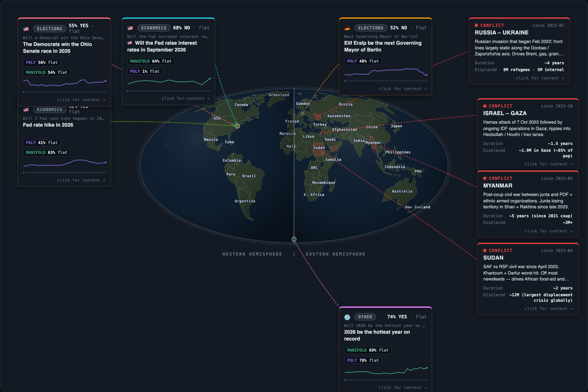Click the US flag icon on Ohio Senate card
The height and width of the screenshot is (392, 588).
pyautogui.click(x=26, y=29)
